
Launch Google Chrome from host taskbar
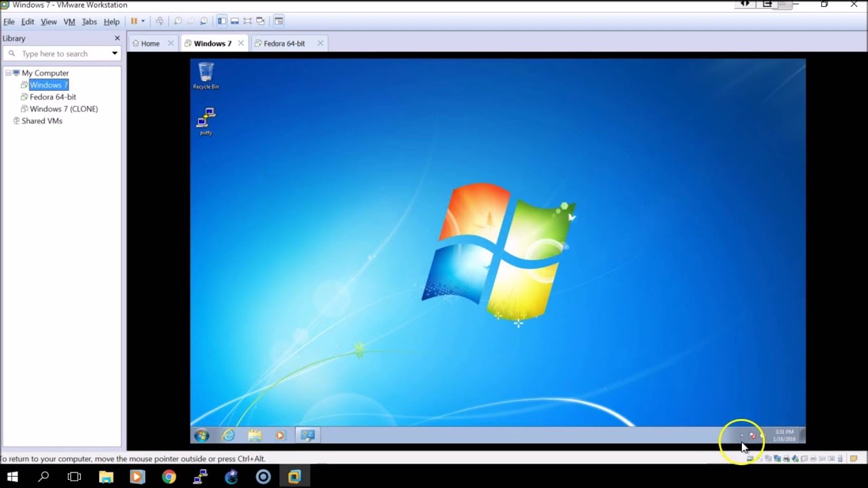click(x=169, y=477)
